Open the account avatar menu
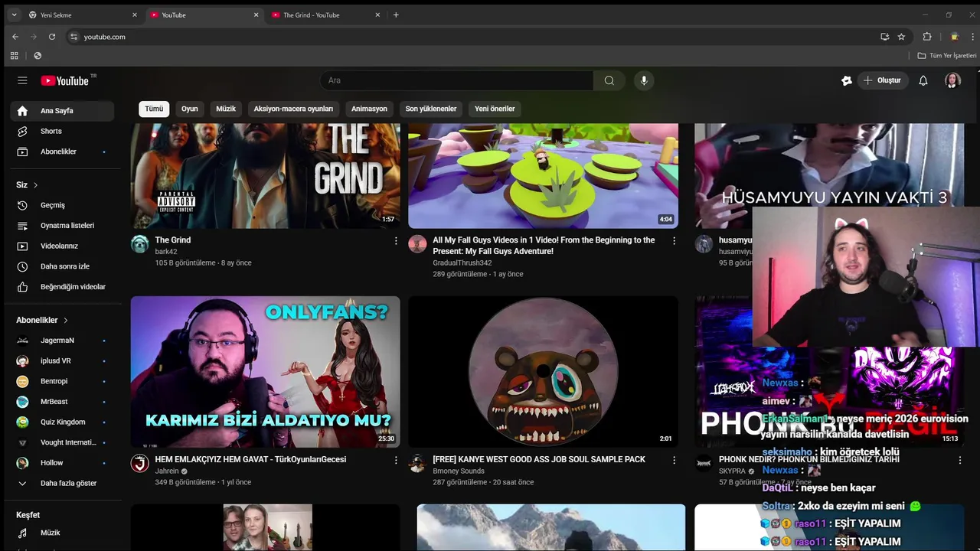This screenshot has height=551, width=980. point(952,80)
